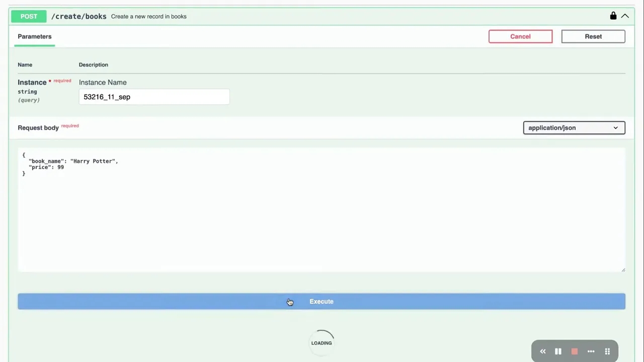Click the blue Execute button
This screenshot has height=362, width=644.
pyautogui.click(x=321, y=302)
